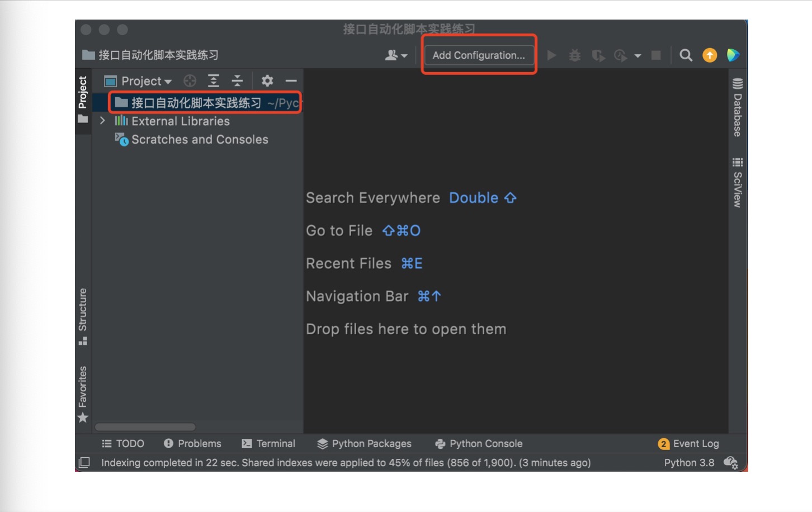
Task: Click the Run with Coverage icon
Action: tap(598, 55)
